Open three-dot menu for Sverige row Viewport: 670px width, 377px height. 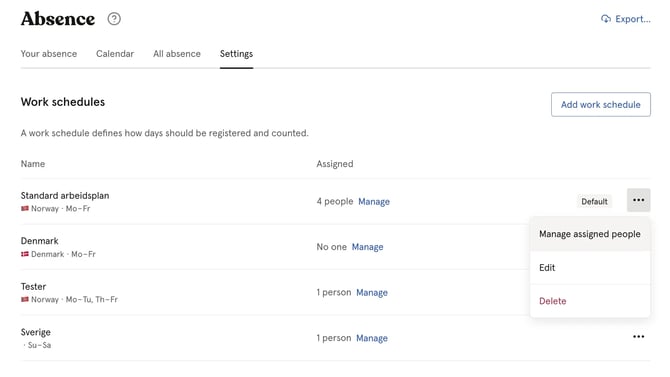(638, 337)
